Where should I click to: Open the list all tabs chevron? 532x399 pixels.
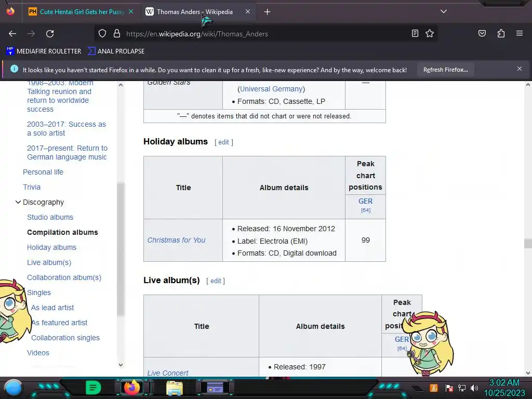(x=444, y=11)
